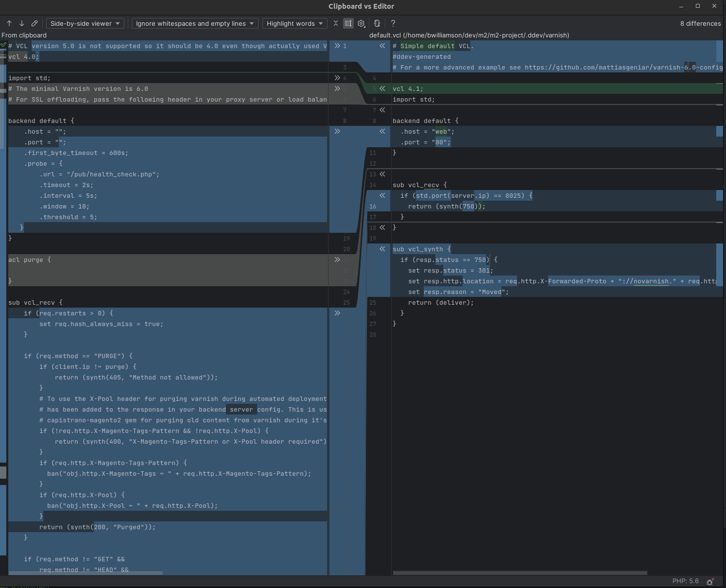Toggle collapse unchanged fragments icon
Viewport: 726px width, 588px height.
[335, 23]
